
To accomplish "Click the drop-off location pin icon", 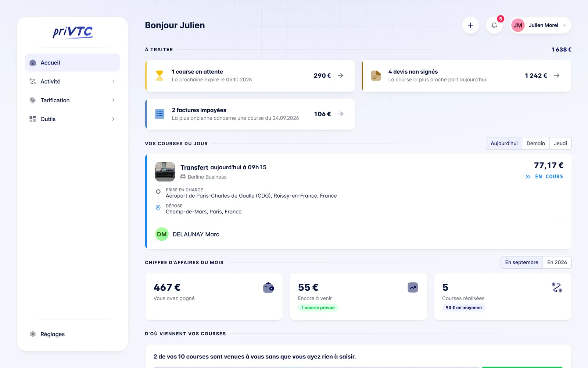I will coord(158,208).
